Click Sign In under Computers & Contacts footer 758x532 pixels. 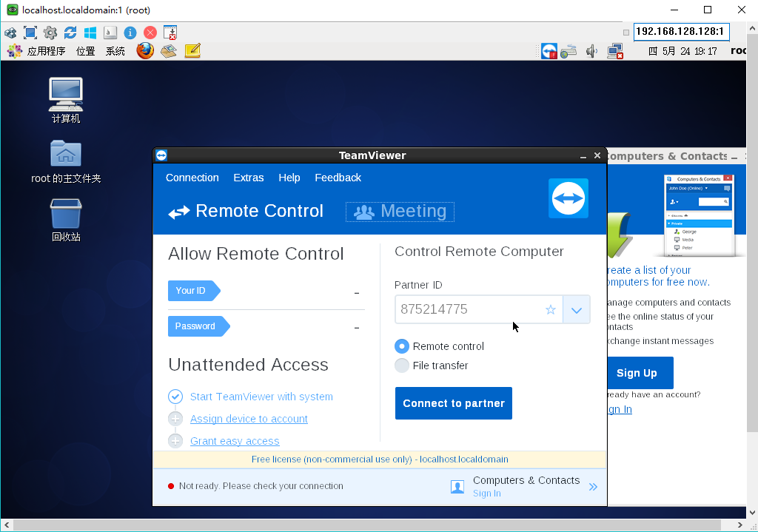(487, 494)
